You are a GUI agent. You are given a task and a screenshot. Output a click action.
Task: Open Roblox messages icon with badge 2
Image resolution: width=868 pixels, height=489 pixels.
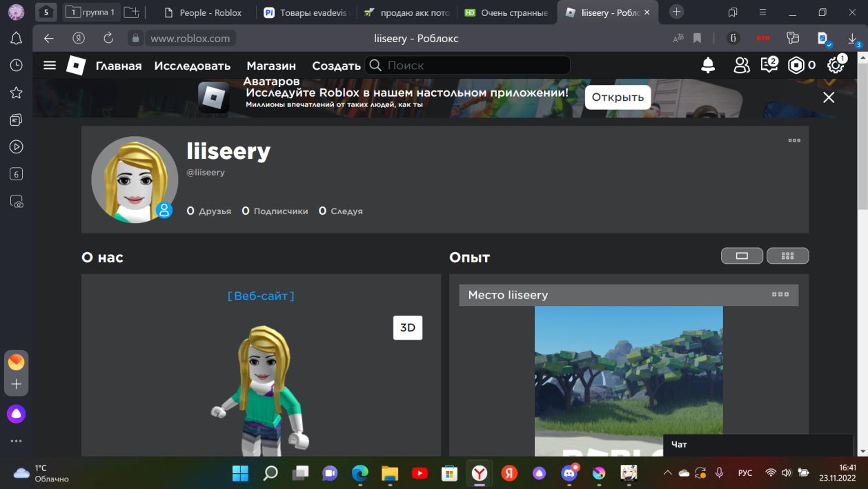(x=769, y=65)
